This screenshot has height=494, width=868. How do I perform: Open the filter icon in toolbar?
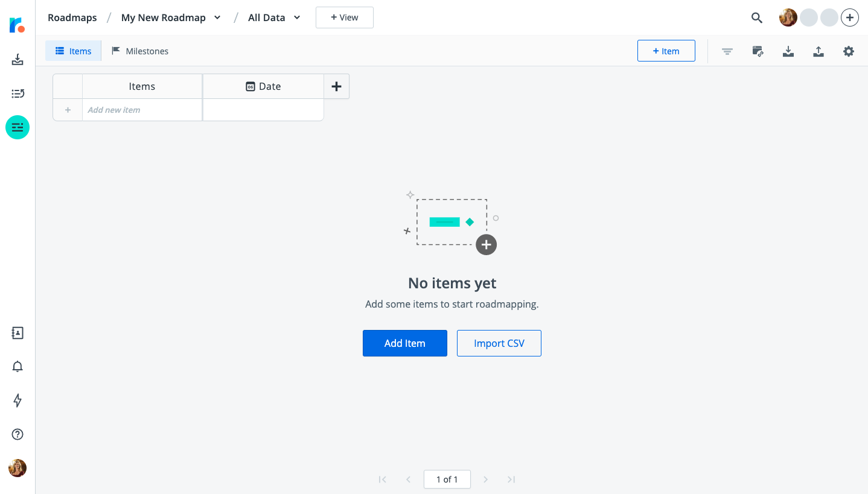tap(727, 51)
